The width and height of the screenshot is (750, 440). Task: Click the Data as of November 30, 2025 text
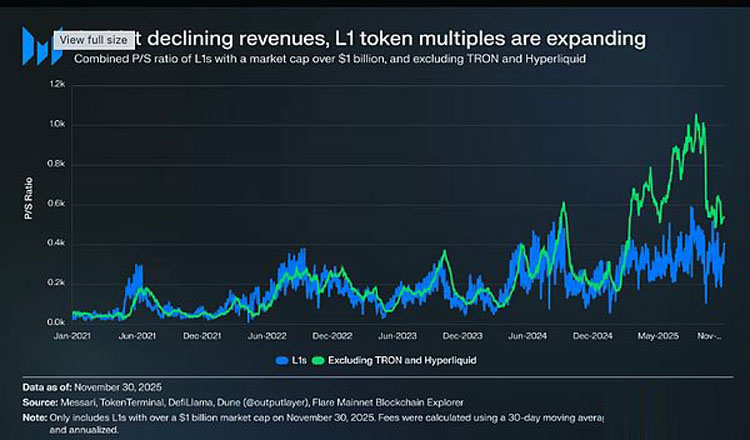pyautogui.click(x=91, y=386)
